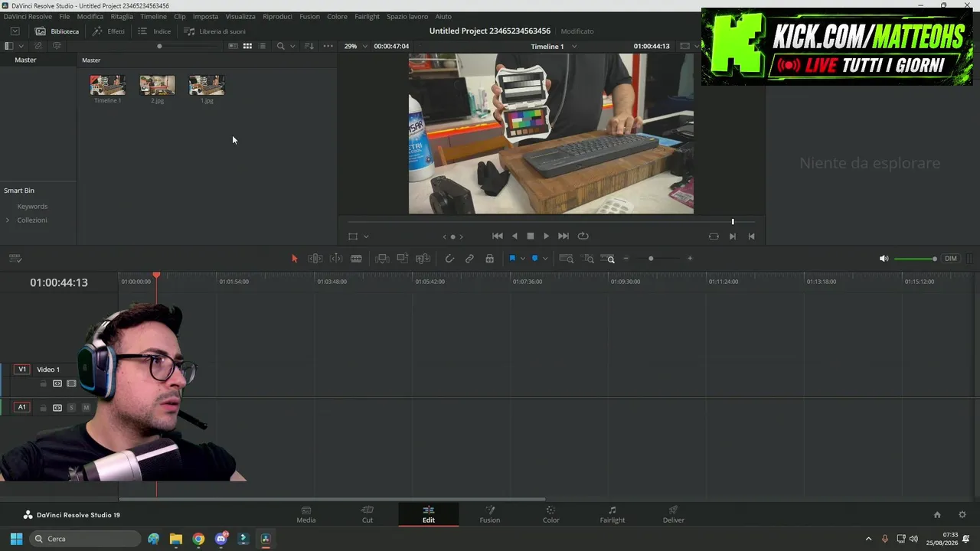The height and width of the screenshot is (551, 980).
Task: Open the marker color dropdown arrow
Action: 544,259
